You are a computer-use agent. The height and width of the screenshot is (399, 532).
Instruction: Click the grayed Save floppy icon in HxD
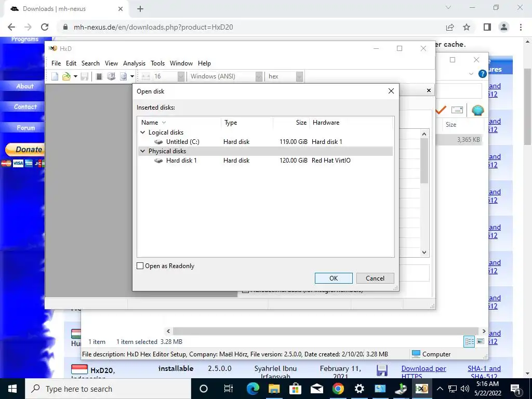coord(85,76)
